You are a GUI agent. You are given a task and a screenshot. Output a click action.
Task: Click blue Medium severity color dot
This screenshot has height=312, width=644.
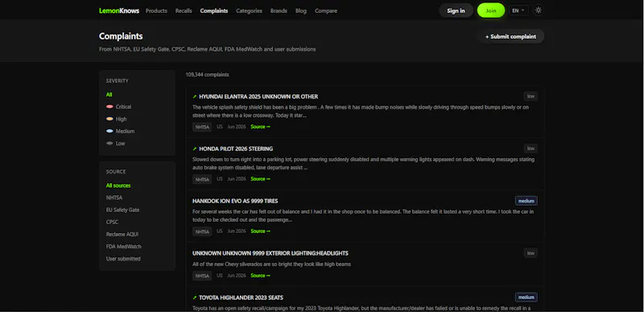[x=109, y=131]
